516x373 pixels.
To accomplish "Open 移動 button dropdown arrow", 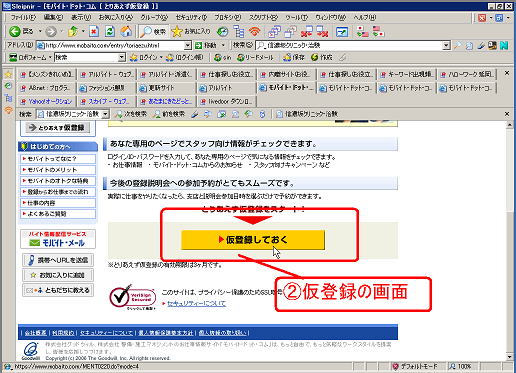I will pyautogui.click(x=223, y=45).
